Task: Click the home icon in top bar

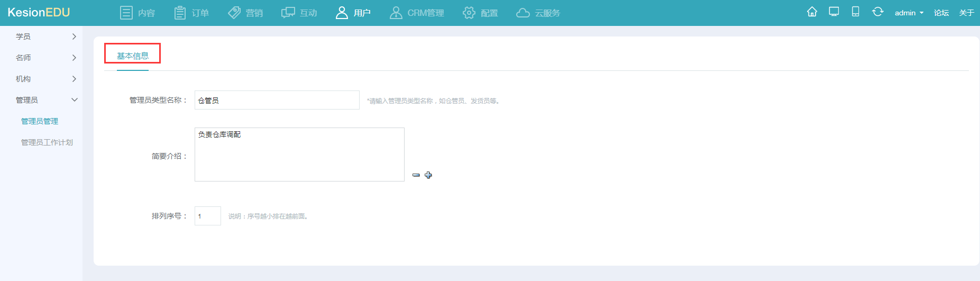Action: click(812, 12)
